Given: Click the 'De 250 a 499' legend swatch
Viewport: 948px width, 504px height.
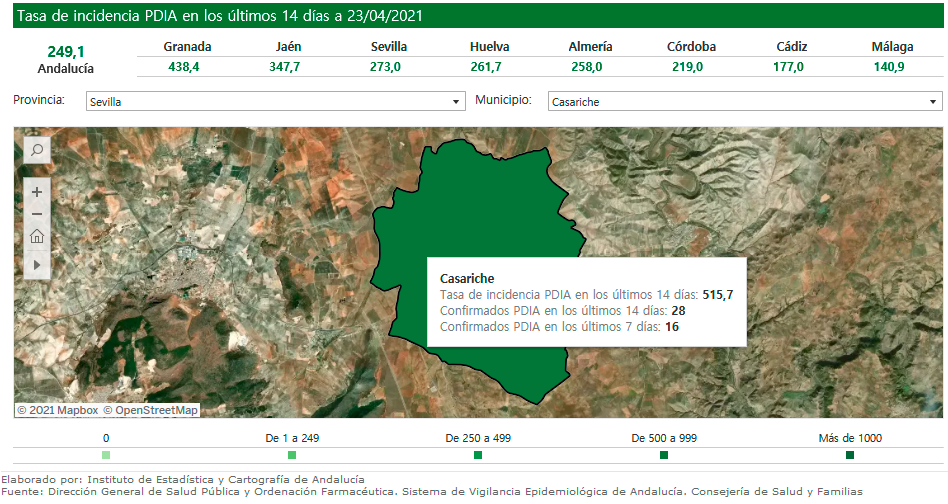Looking at the screenshot, I should 478,455.
